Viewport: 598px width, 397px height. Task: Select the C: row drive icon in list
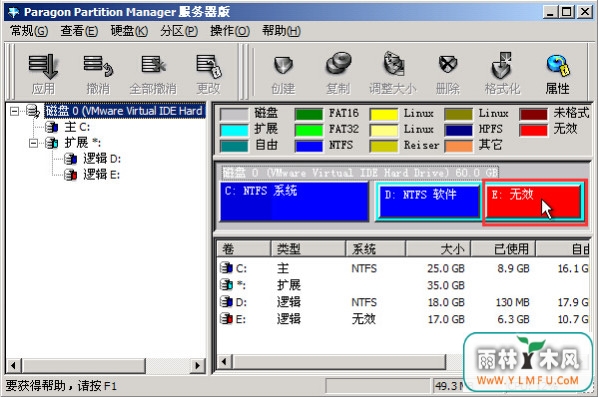[x=227, y=268]
